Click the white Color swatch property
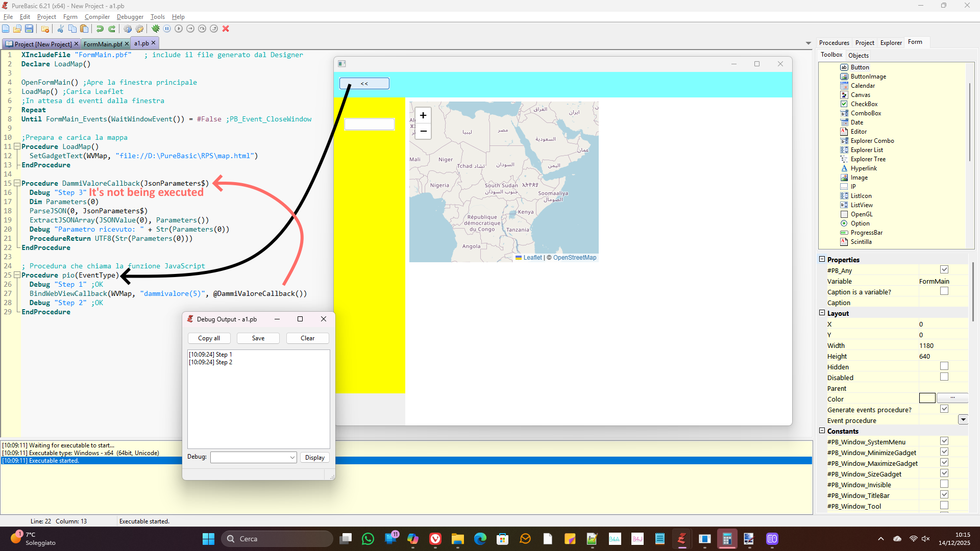Screen dimensions: 980x551 927,398
